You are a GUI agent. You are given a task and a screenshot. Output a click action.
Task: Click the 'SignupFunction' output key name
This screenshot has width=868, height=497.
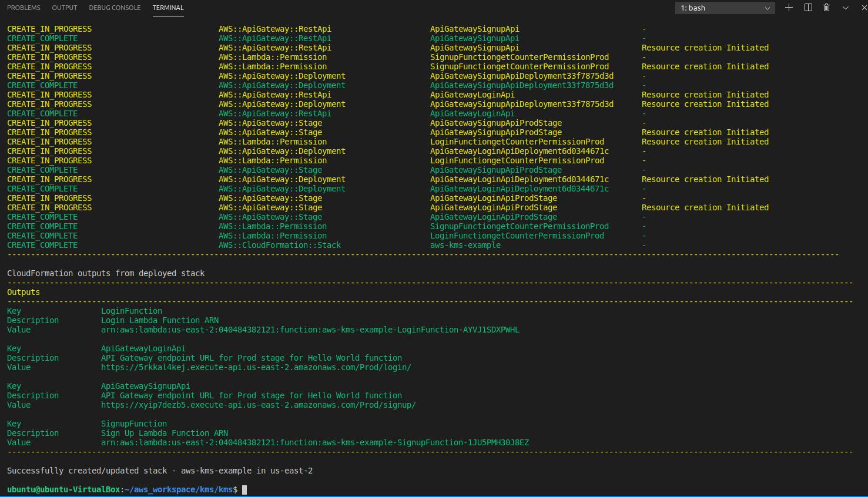coord(134,424)
